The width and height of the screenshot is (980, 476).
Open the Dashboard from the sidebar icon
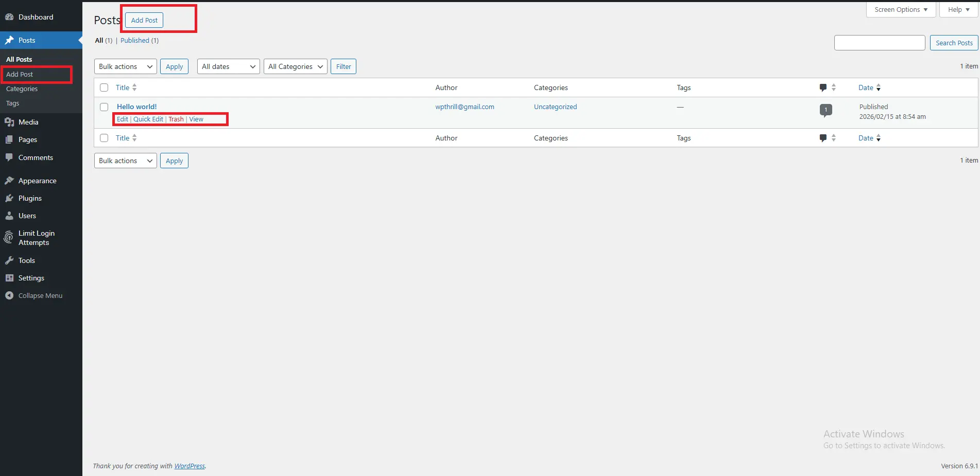tap(9, 17)
